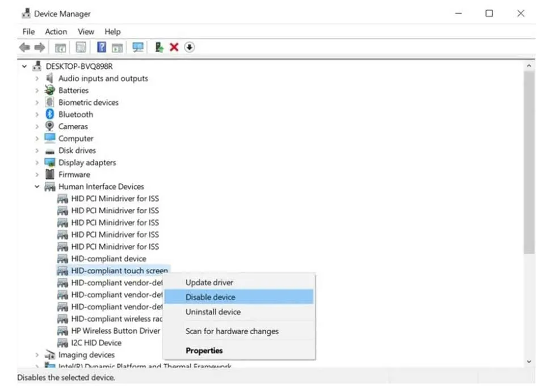The image size is (545, 392).
Task: Collapse the DESKTOP-BVQ898R root node
Action: coord(23,66)
